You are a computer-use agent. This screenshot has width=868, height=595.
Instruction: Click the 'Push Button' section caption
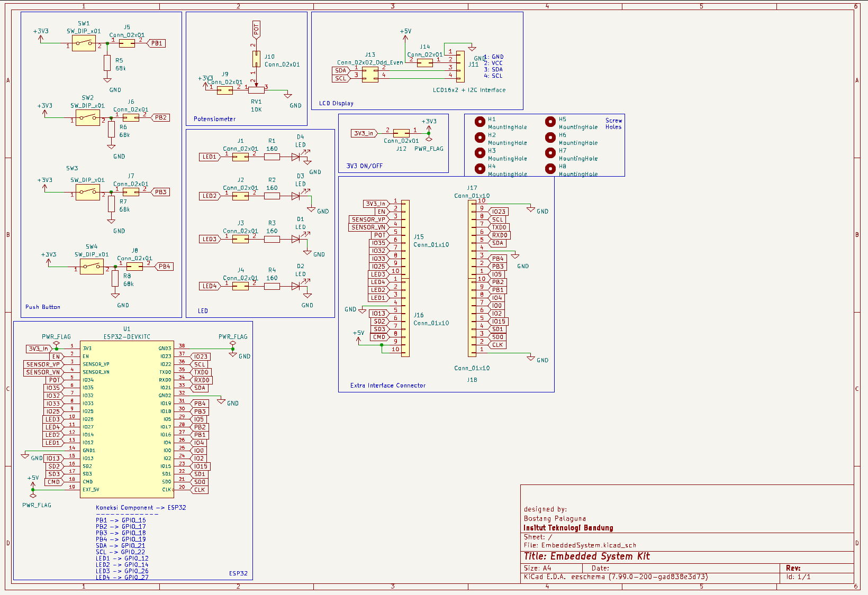pyautogui.click(x=43, y=307)
